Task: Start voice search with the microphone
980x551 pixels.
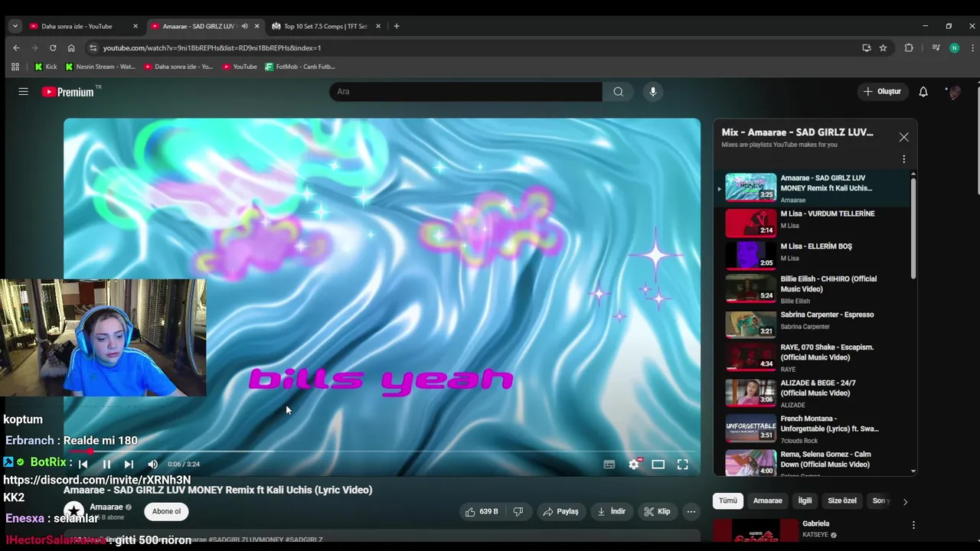Action: 652,92
